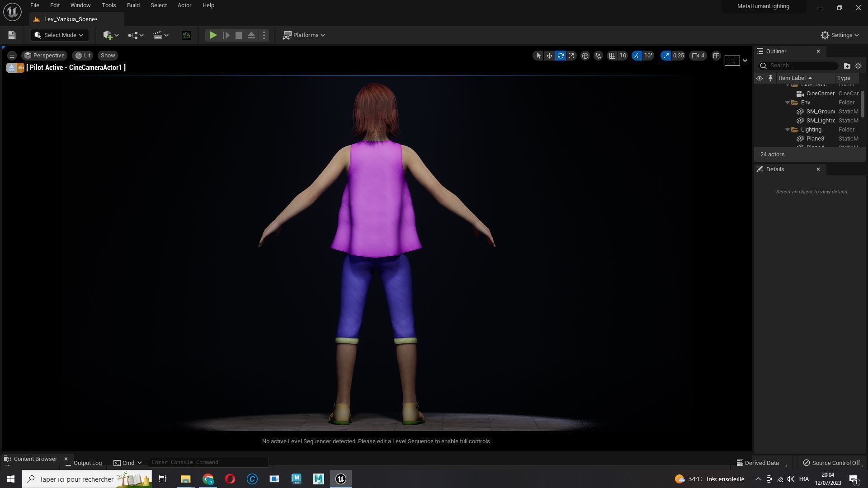The height and width of the screenshot is (488, 868).
Task: Open the Edit menu
Action: point(55,5)
